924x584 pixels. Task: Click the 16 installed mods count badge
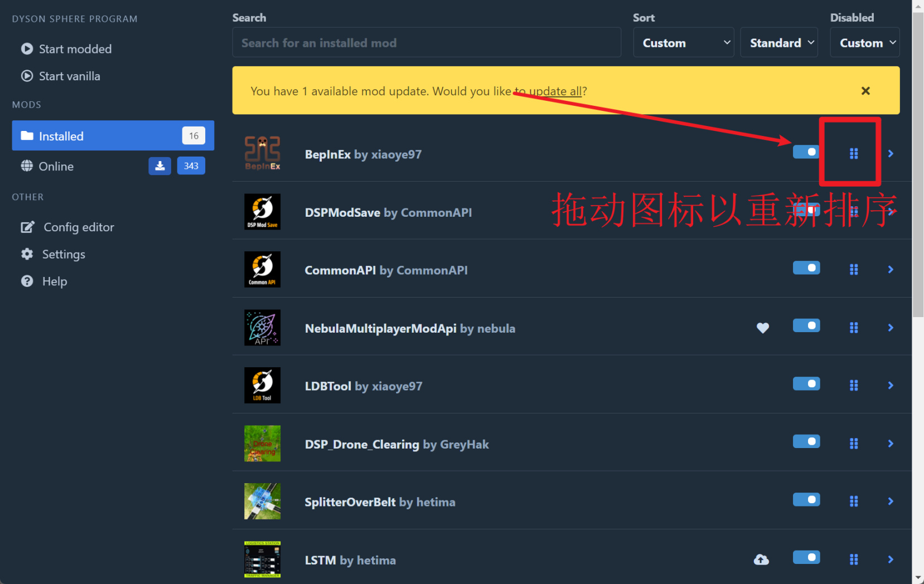pyautogui.click(x=193, y=136)
